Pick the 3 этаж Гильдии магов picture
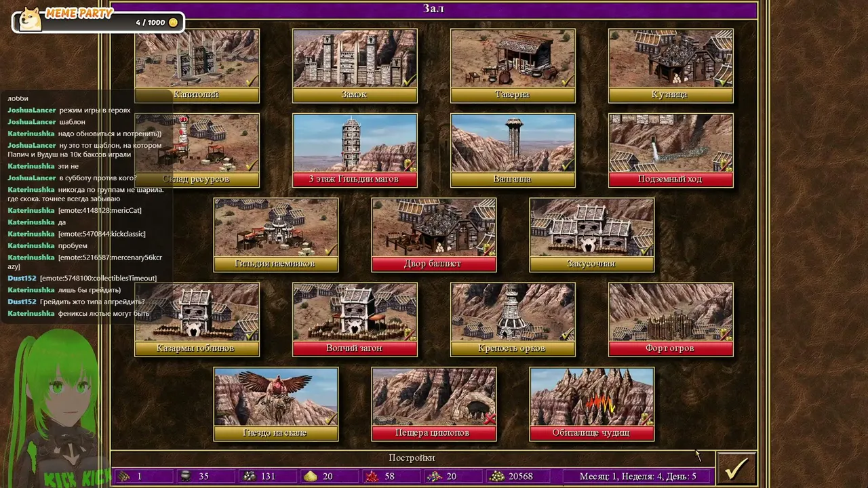868x488 pixels. point(355,143)
